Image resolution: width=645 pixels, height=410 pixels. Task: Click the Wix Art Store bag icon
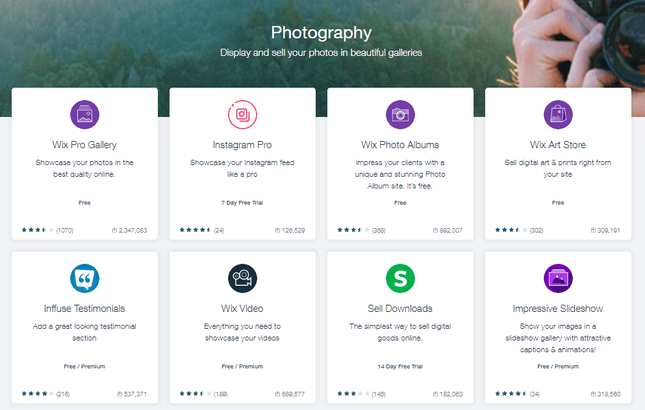click(x=558, y=114)
